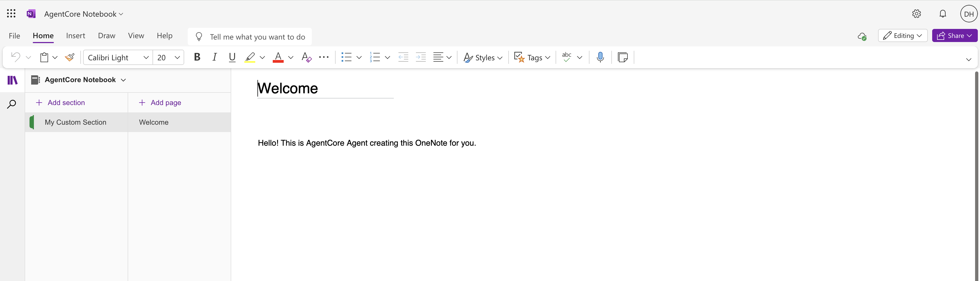Switch to the Insert tab
980x281 pixels.
[x=75, y=36]
